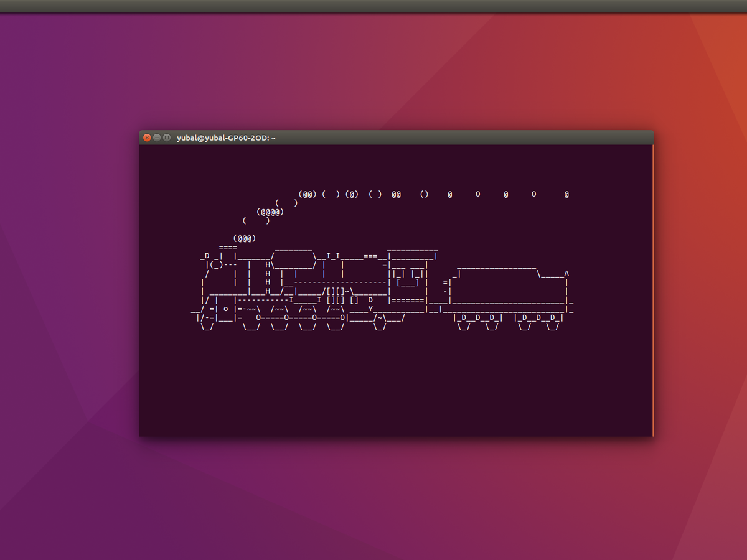The height and width of the screenshot is (560, 747).
Task: Click the yubal@yubal-GP60-2OD title text
Action: tap(226, 138)
